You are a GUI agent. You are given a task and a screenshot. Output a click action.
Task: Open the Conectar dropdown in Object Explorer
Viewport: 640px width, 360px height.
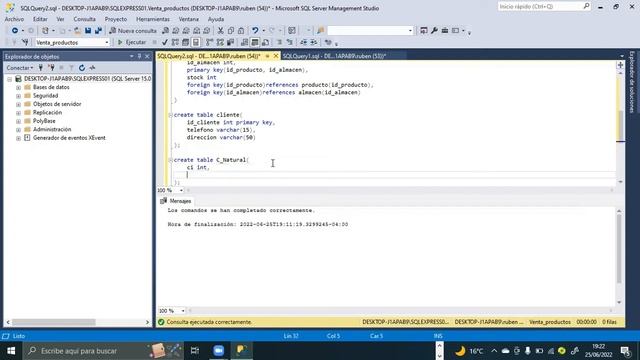20,68
